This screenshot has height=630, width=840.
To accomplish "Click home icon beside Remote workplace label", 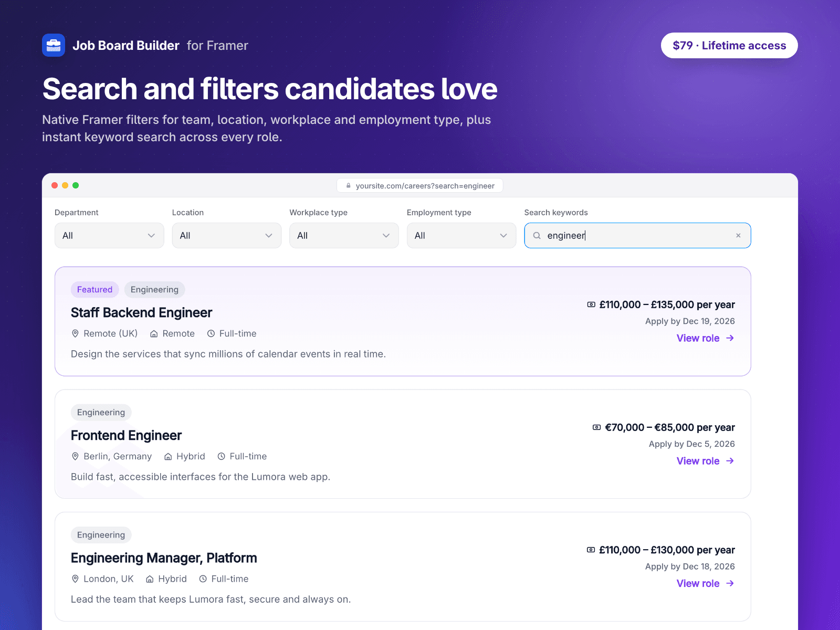I will [154, 333].
